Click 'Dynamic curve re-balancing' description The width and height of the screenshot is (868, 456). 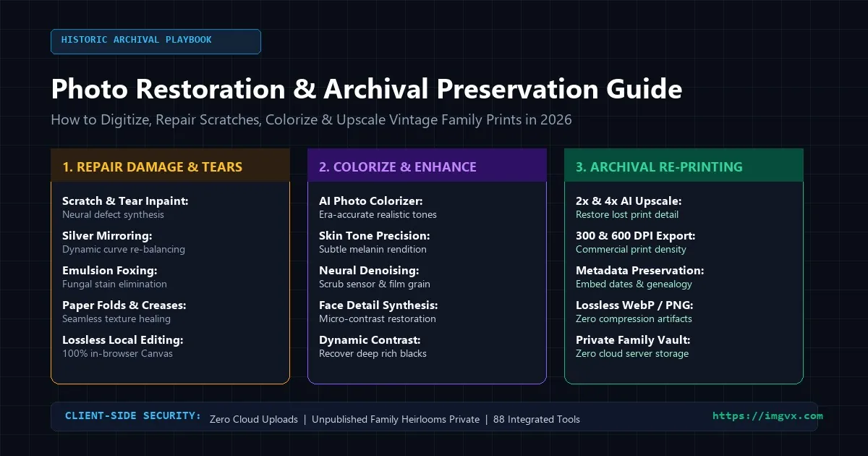coord(124,250)
